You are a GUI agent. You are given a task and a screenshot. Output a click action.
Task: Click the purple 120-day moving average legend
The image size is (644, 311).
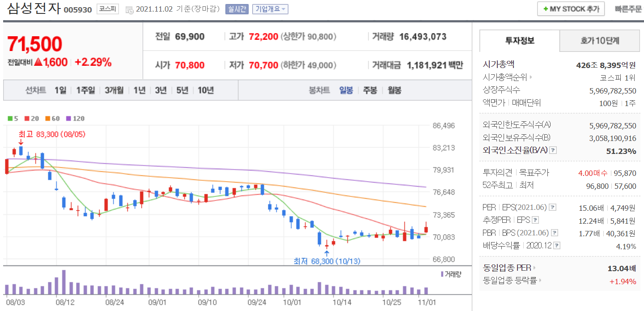click(x=75, y=119)
